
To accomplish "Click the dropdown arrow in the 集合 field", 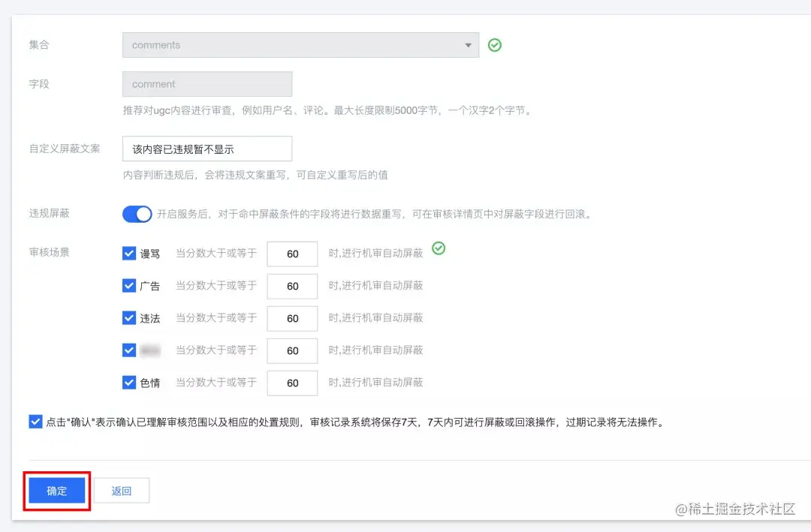I will point(468,45).
